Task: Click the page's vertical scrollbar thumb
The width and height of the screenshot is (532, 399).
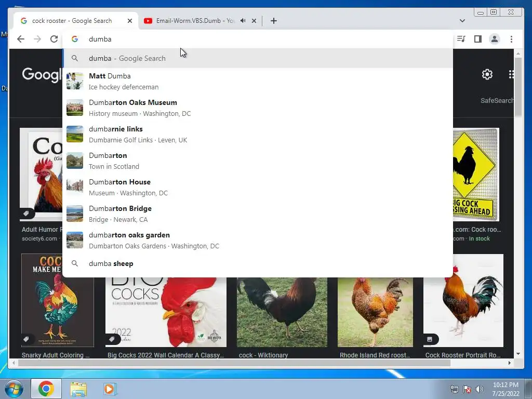Action: click(518, 87)
